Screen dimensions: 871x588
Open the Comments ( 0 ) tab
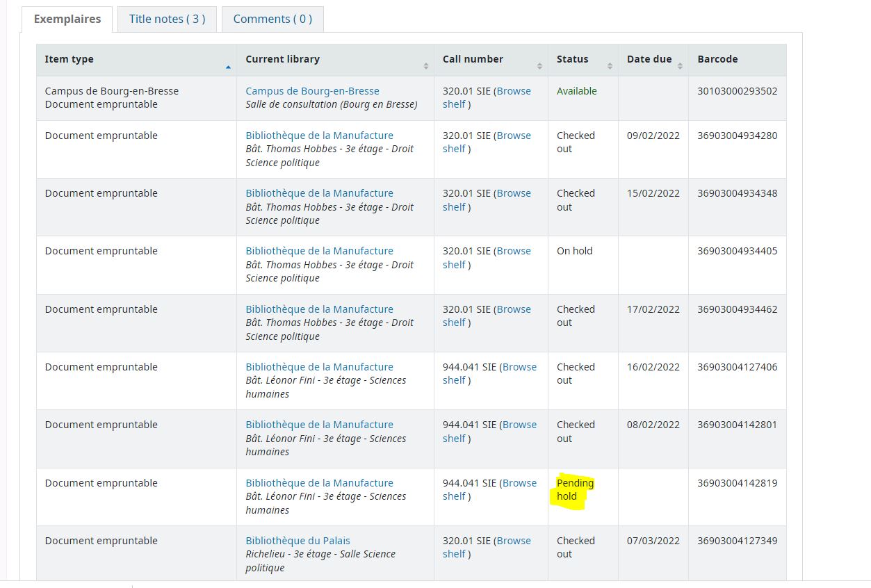(272, 19)
